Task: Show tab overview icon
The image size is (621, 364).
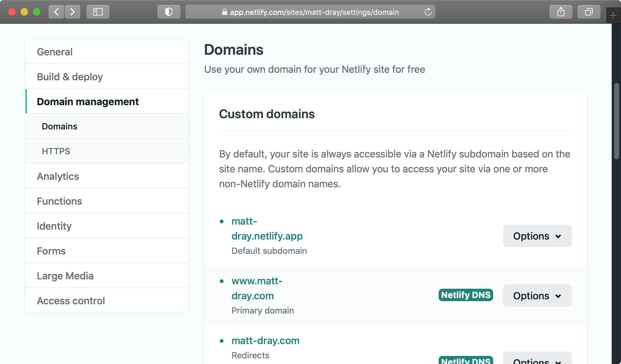Action: click(x=589, y=12)
